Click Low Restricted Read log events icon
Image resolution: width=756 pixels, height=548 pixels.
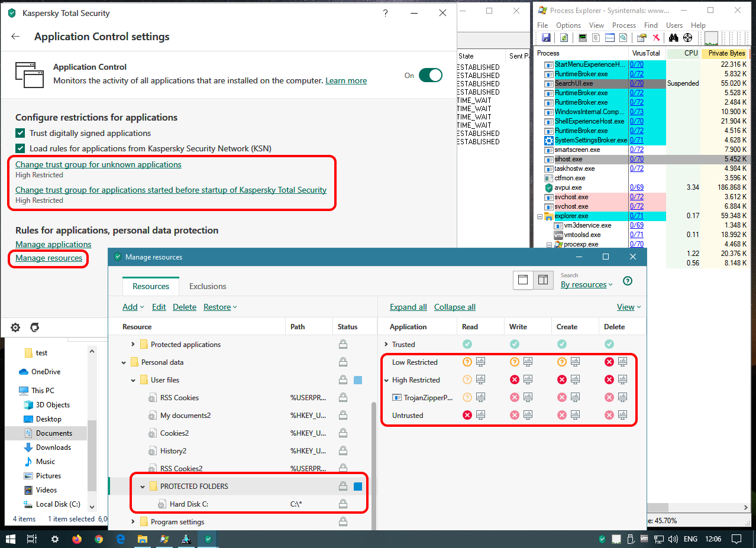481,362
